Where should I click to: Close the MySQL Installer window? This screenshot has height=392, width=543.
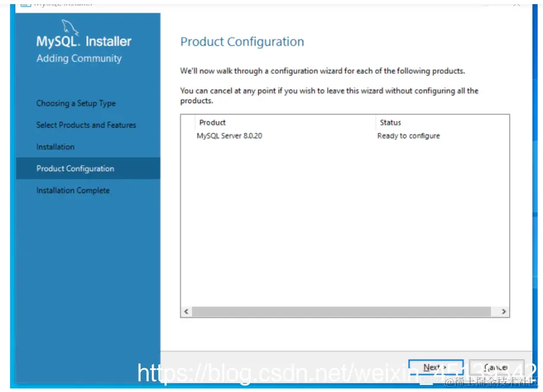click(x=516, y=5)
